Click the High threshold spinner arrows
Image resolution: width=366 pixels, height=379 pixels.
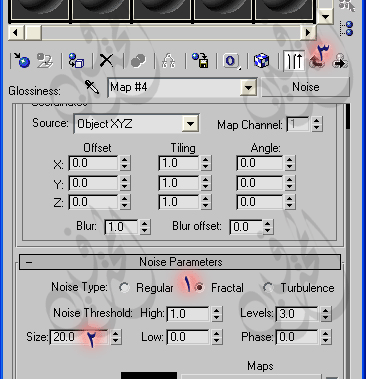[217, 314]
